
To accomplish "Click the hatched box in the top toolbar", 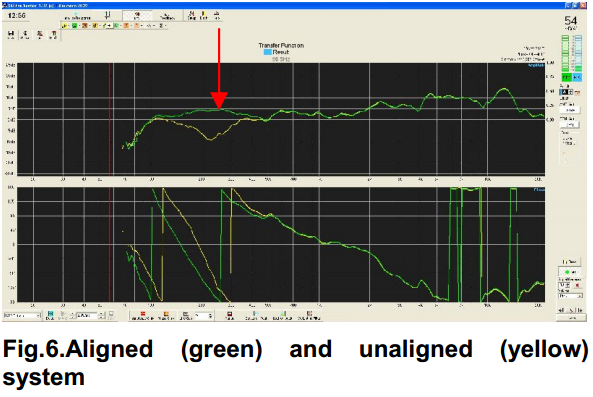I will 137,16.
